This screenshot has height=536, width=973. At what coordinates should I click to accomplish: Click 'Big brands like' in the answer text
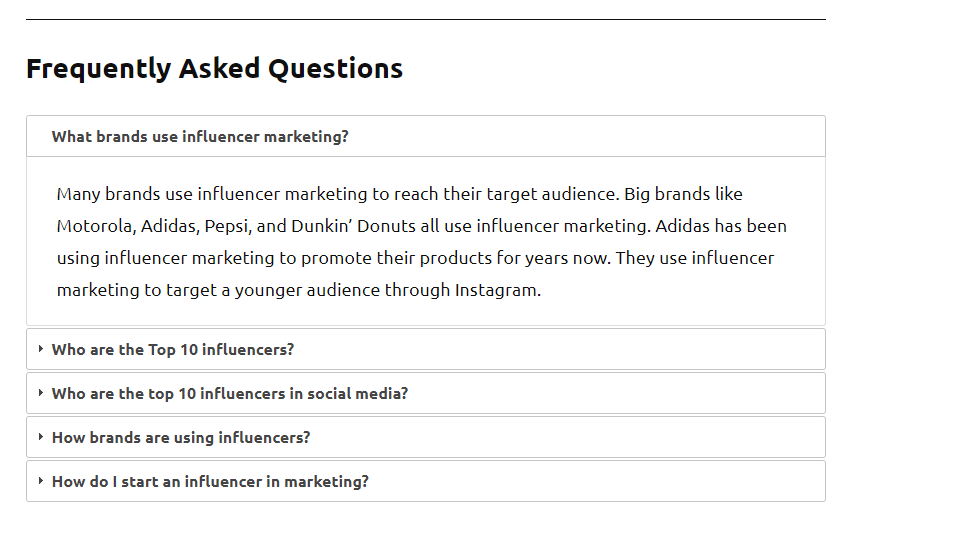(x=683, y=194)
